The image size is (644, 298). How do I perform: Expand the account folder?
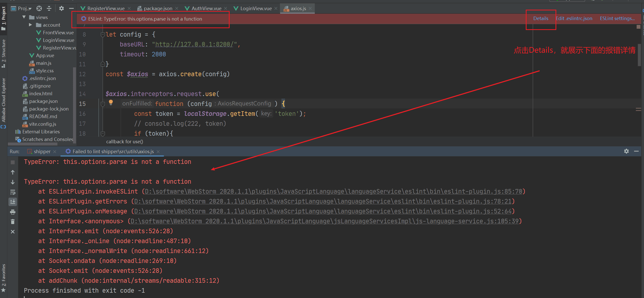[31, 25]
